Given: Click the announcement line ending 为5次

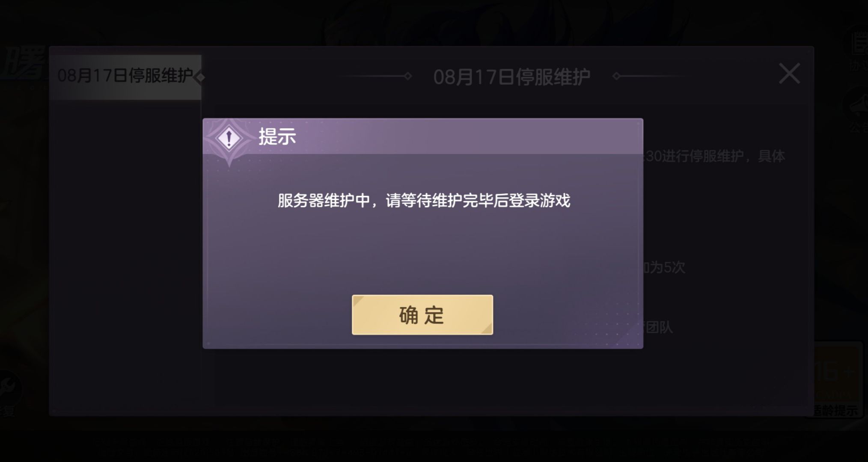Looking at the screenshot, I should click(664, 267).
